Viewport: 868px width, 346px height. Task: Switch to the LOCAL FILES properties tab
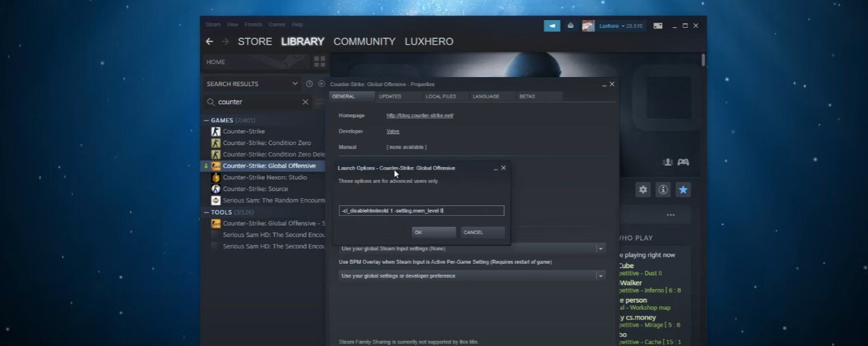(445, 97)
